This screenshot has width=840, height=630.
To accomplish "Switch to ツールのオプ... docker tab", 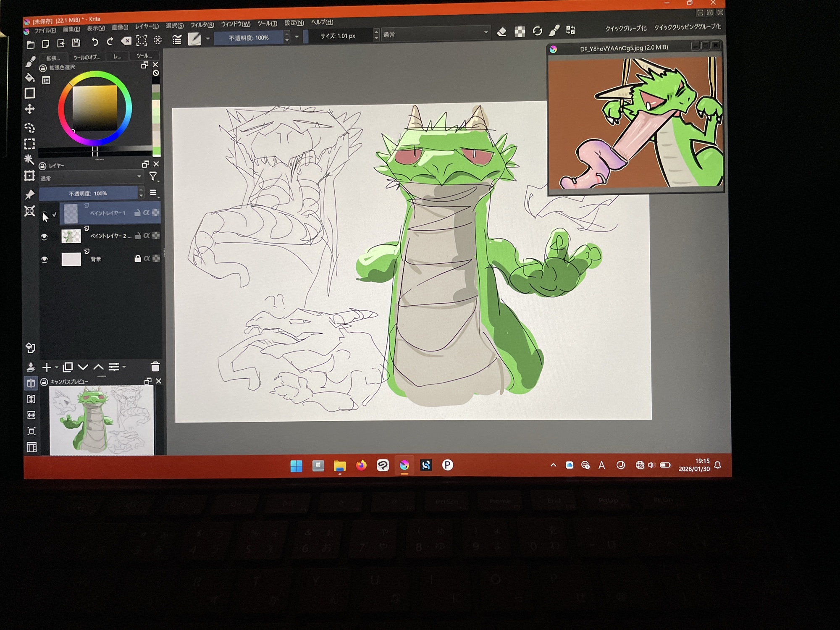I will (x=87, y=57).
